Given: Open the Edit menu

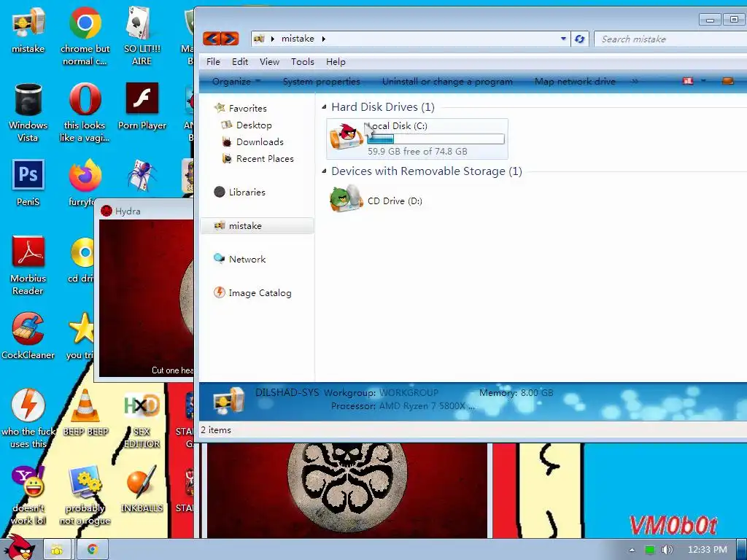Looking at the screenshot, I should (239, 61).
